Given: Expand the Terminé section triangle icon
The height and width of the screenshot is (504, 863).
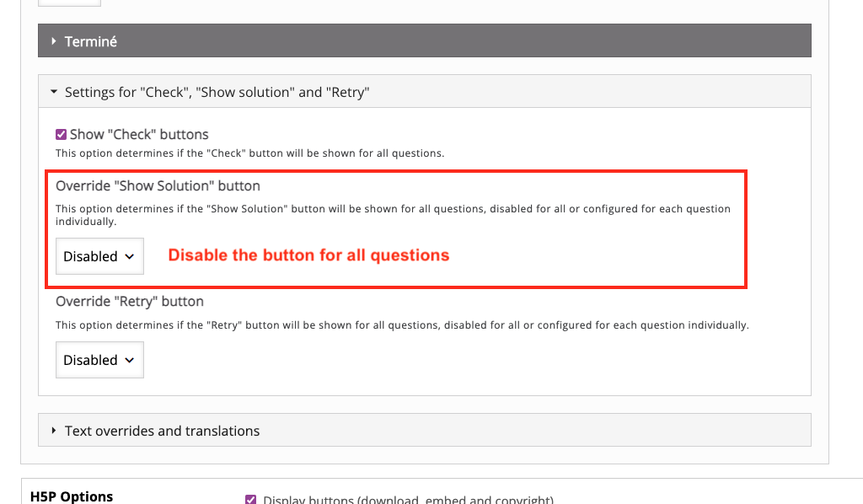Looking at the screenshot, I should (53, 40).
